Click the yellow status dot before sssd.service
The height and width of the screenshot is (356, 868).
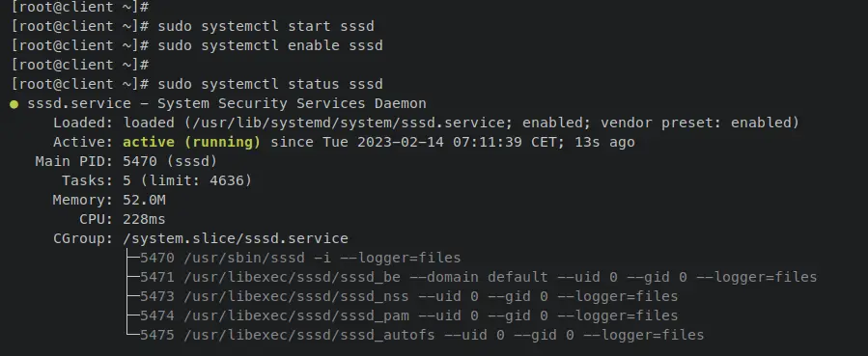tap(14, 104)
